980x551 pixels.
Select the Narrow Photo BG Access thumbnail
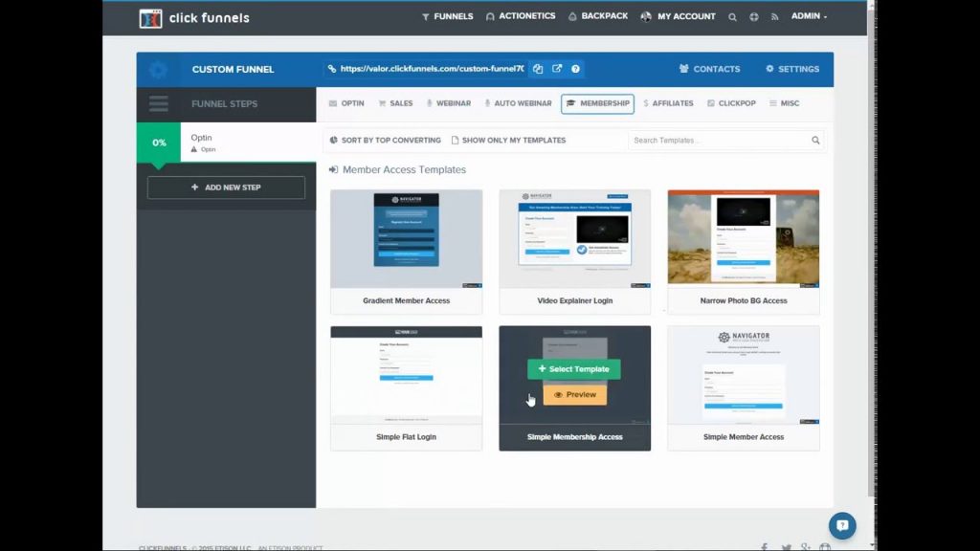743,238
